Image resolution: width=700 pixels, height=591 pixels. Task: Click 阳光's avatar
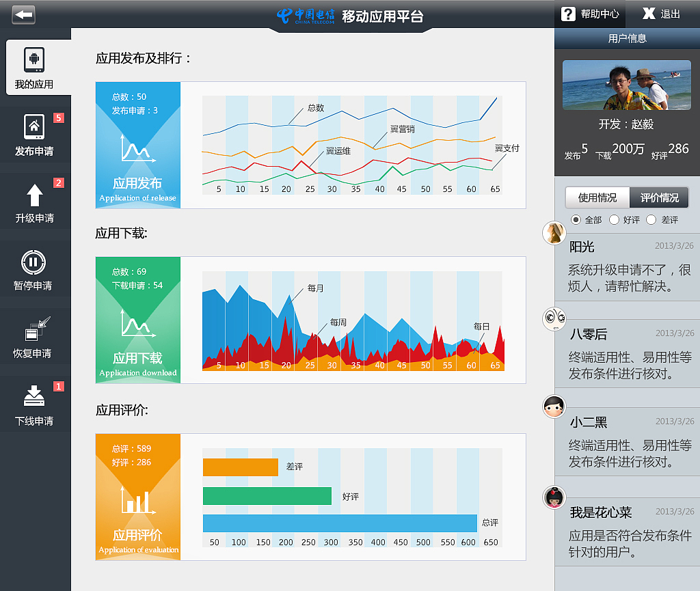click(x=554, y=233)
